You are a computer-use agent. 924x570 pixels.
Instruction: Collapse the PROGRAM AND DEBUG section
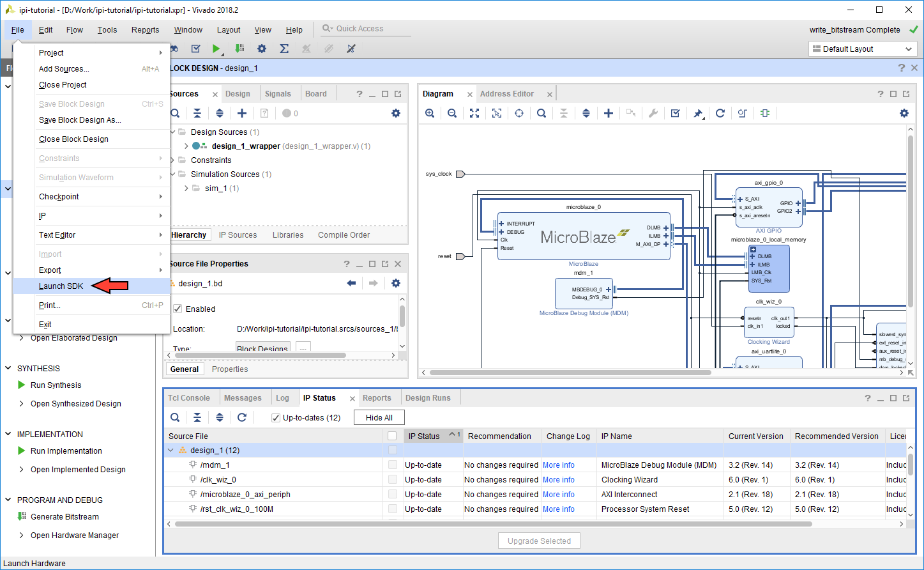pyautogui.click(x=8, y=500)
